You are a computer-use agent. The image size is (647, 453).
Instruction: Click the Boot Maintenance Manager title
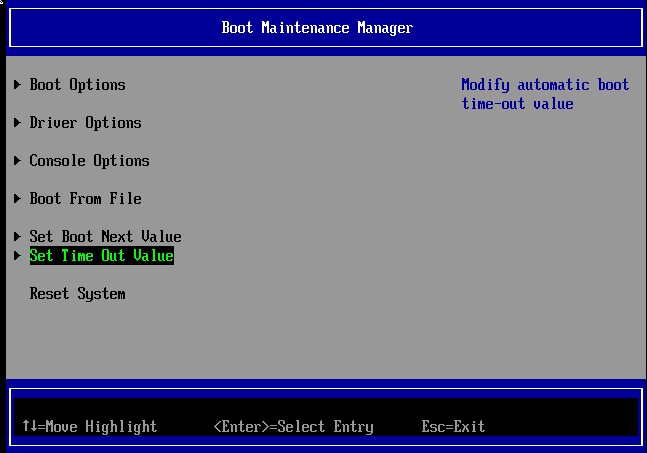pos(317,28)
